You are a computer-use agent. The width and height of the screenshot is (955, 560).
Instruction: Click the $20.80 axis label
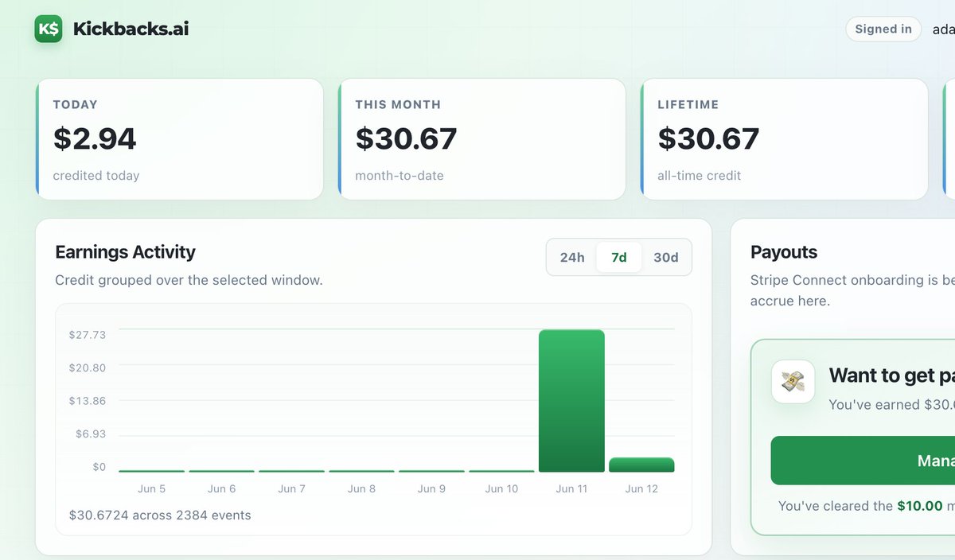pyautogui.click(x=88, y=367)
